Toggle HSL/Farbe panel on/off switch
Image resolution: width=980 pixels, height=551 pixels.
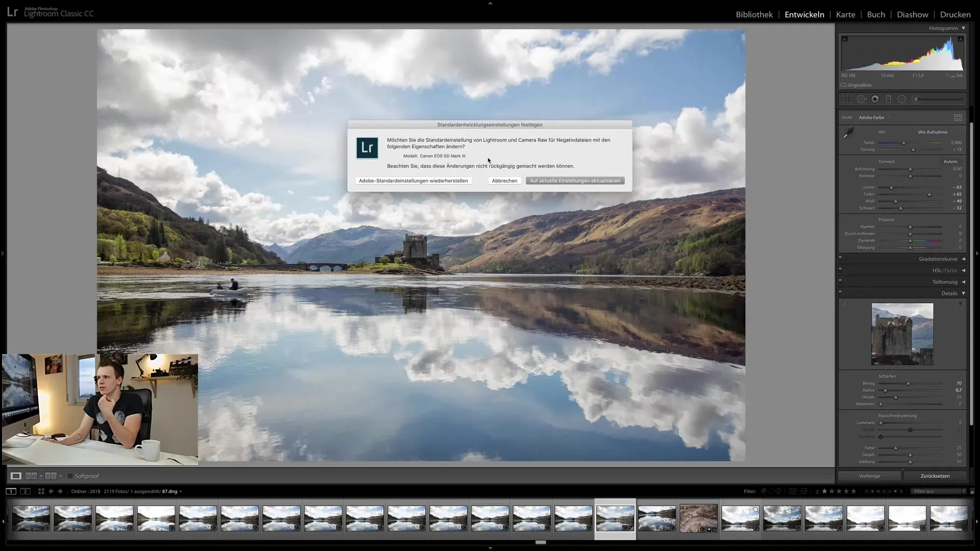coord(840,268)
